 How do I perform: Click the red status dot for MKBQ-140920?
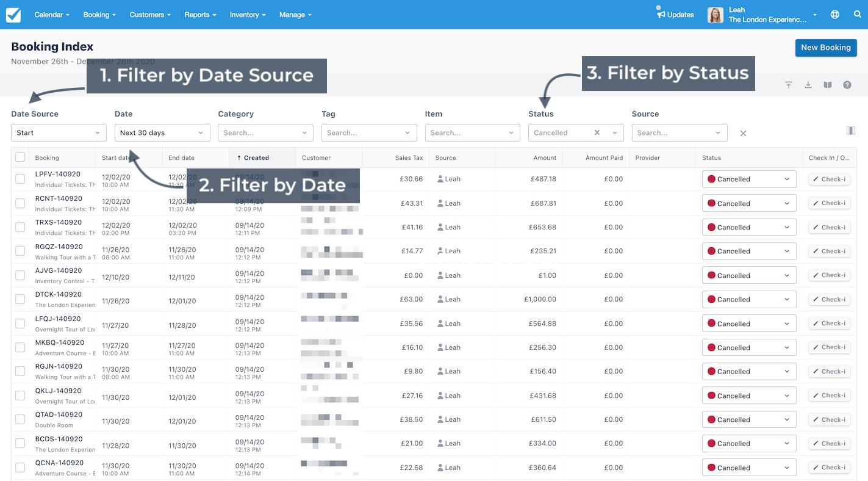(x=711, y=347)
